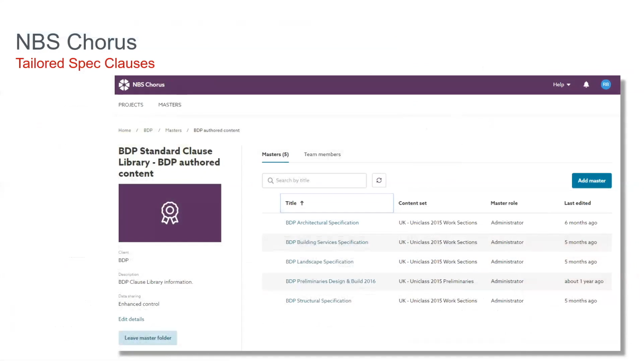Open the RB user avatar menu
This screenshot has width=644, height=361.
605,85
